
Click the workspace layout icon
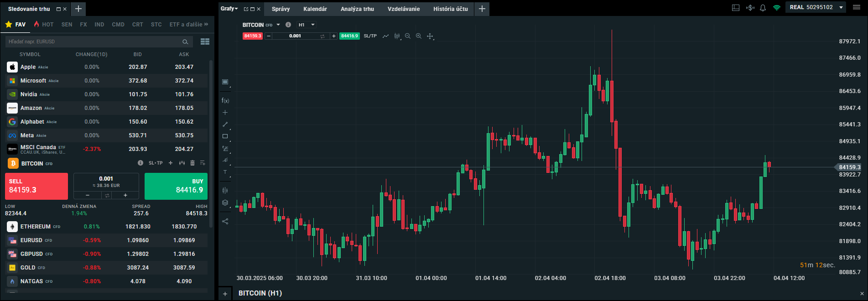click(735, 8)
